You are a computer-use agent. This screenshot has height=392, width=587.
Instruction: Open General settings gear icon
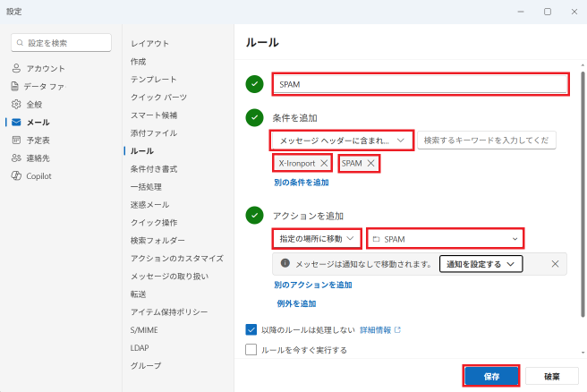point(16,104)
